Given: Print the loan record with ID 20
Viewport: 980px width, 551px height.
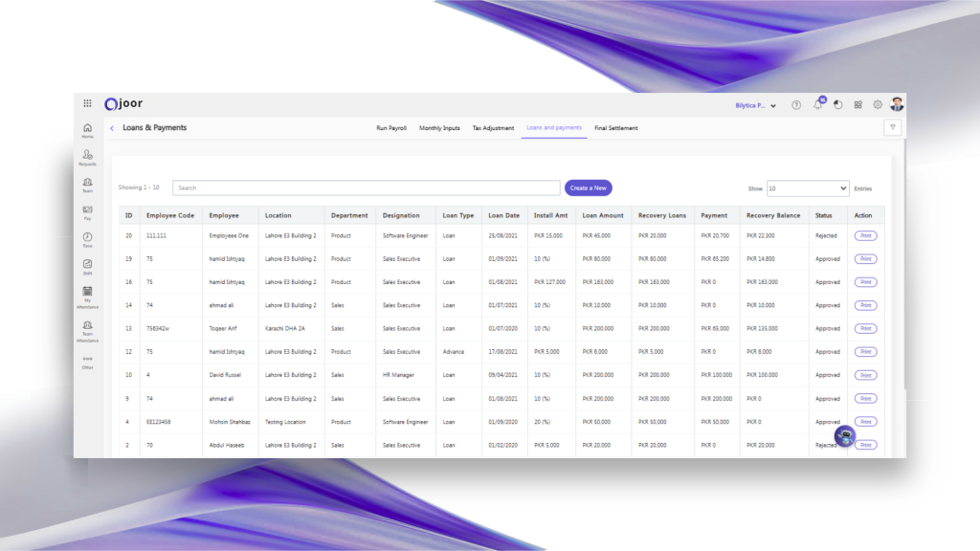Looking at the screenshot, I should coord(865,235).
